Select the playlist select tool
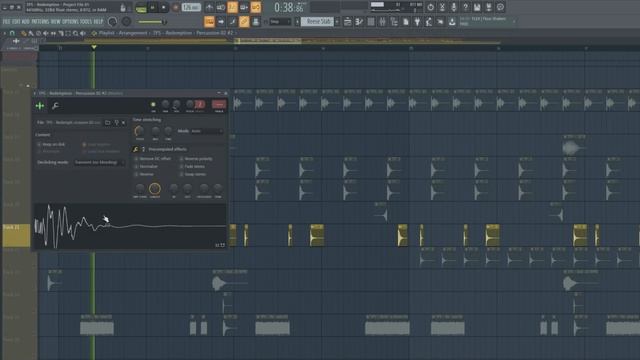Screen dimensions: 640x360 (68, 33)
